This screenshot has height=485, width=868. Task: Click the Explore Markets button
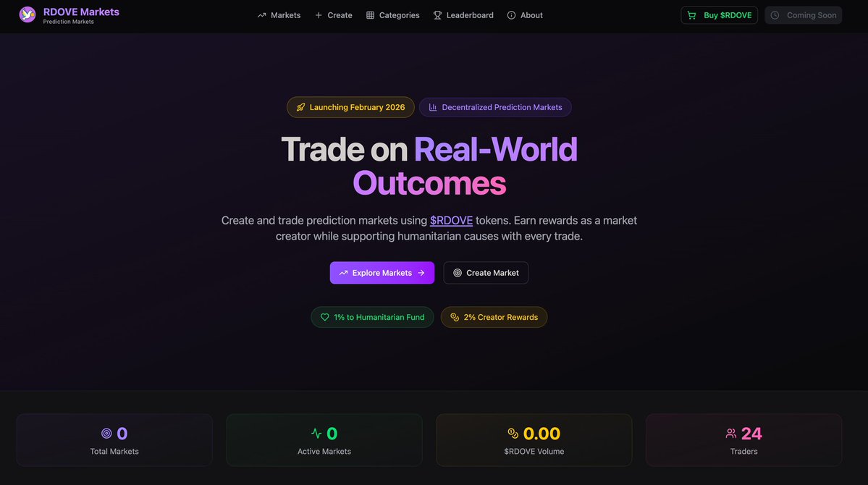(x=382, y=273)
